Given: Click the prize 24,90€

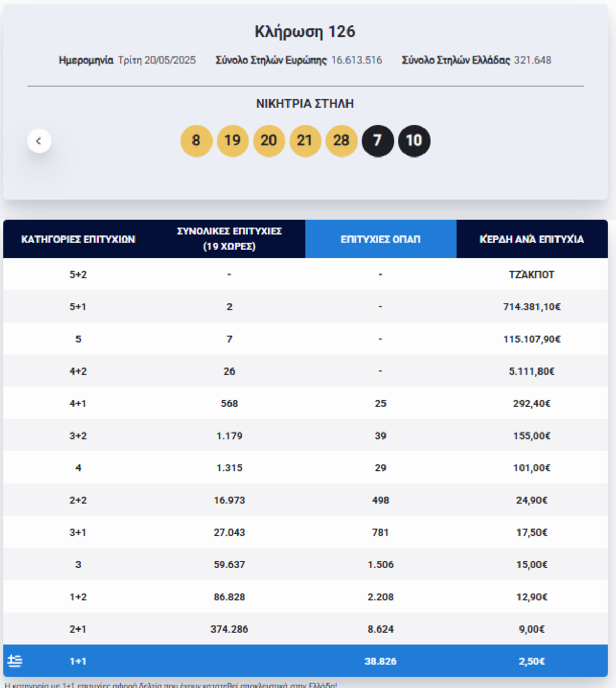Looking at the screenshot, I should 532,500.
